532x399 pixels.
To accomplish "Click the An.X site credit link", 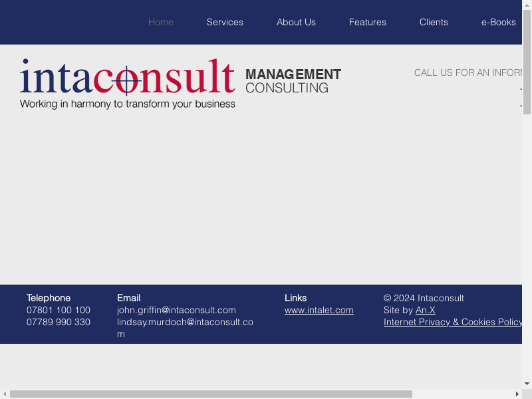I will [x=425, y=310].
